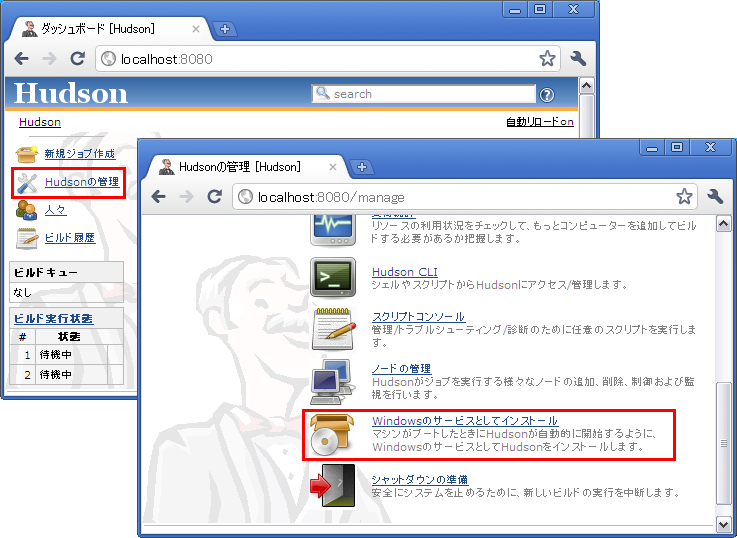737x538 pixels.
Task: Open new tab in manage window
Action: [x=362, y=167]
